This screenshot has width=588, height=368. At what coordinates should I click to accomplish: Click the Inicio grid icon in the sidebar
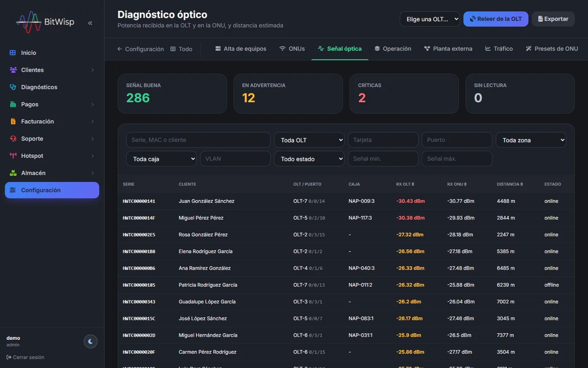(13, 53)
